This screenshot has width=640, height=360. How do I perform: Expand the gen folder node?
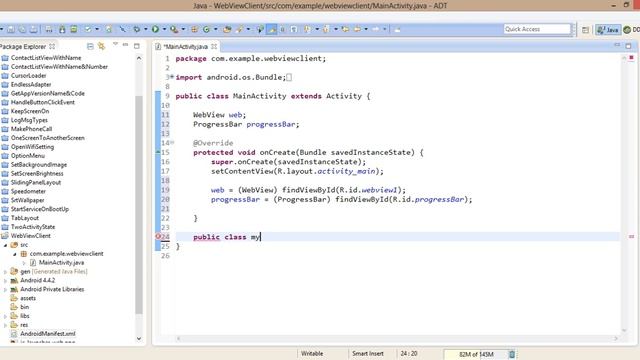pyautogui.click(x=6, y=271)
